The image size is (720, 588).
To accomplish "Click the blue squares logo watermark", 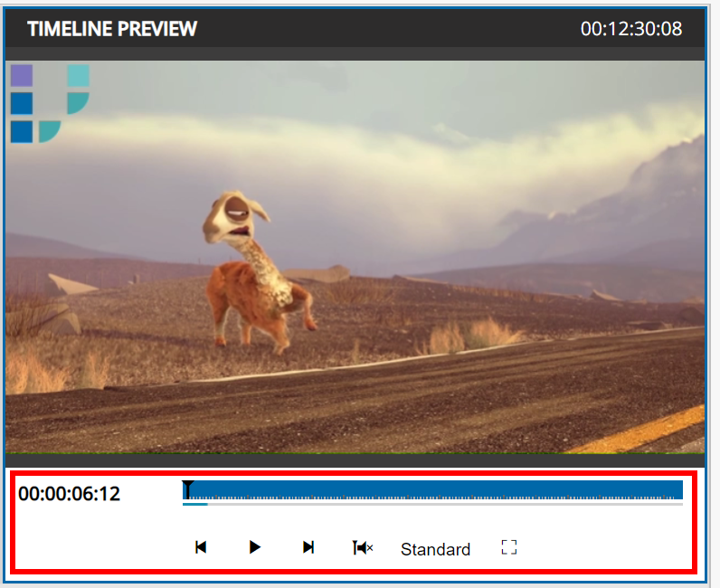I will [x=49, y=102].
